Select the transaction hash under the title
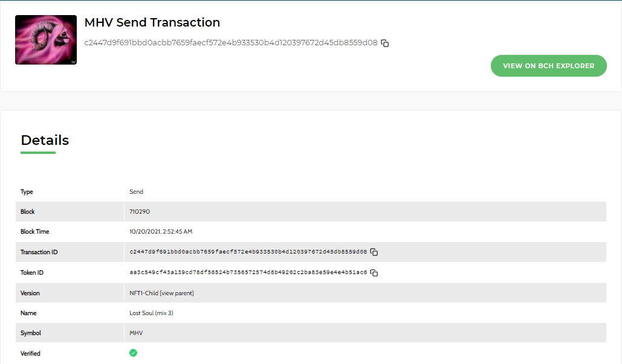 (231, 43)
